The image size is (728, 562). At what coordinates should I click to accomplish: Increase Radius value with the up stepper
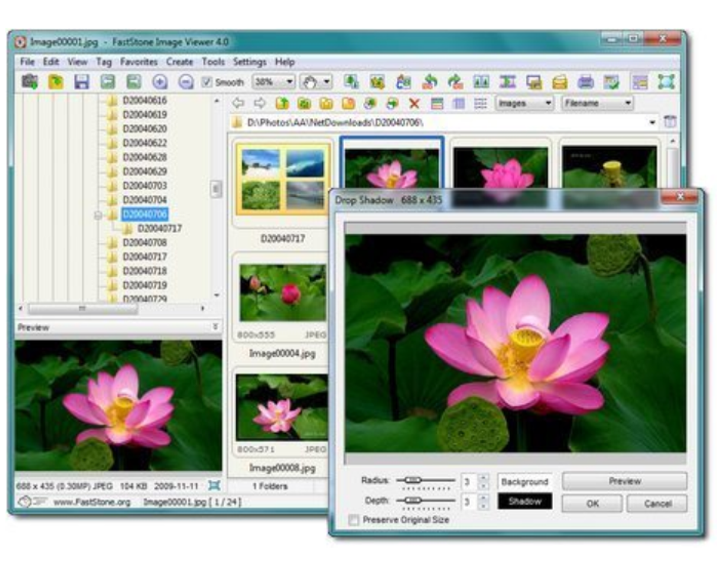(483, 478)
